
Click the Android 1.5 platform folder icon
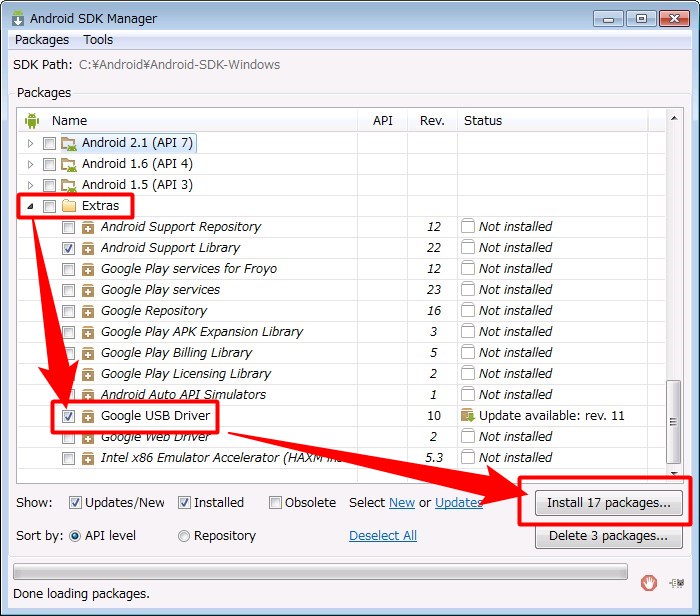[x=69, y=185]
